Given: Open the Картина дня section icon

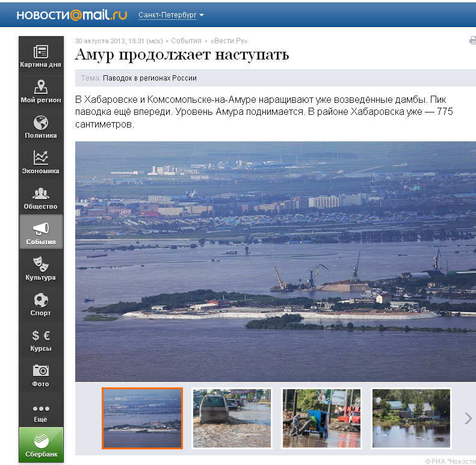Looking at the screenshot, I should click(41, 52).
